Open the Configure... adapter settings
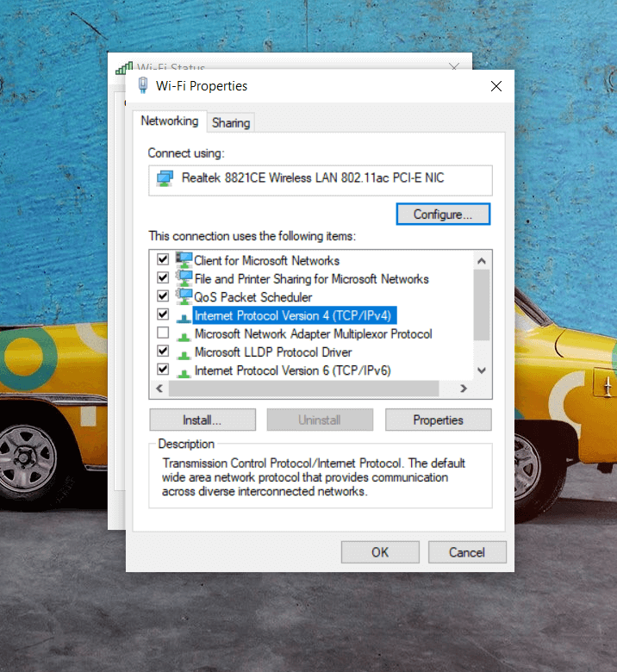Screen dimensions: 617x672 443,214
